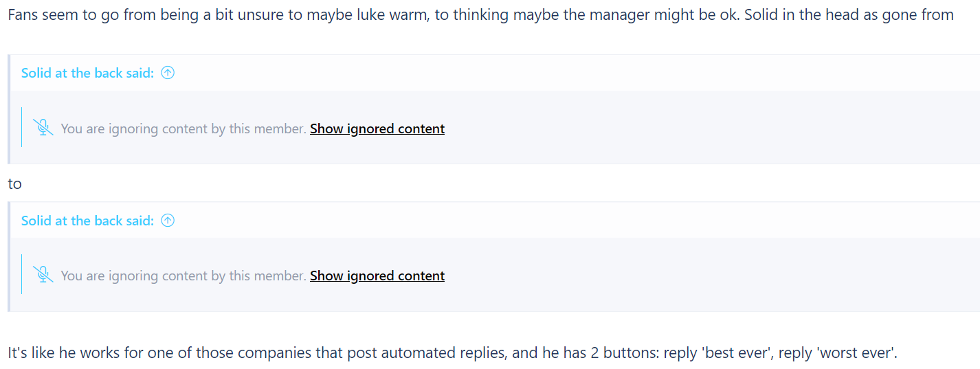The width and height of the screenshot is (980, 369).
Task: Click the muted microphone icon in the first quote
Action: [x=43, y=128]
